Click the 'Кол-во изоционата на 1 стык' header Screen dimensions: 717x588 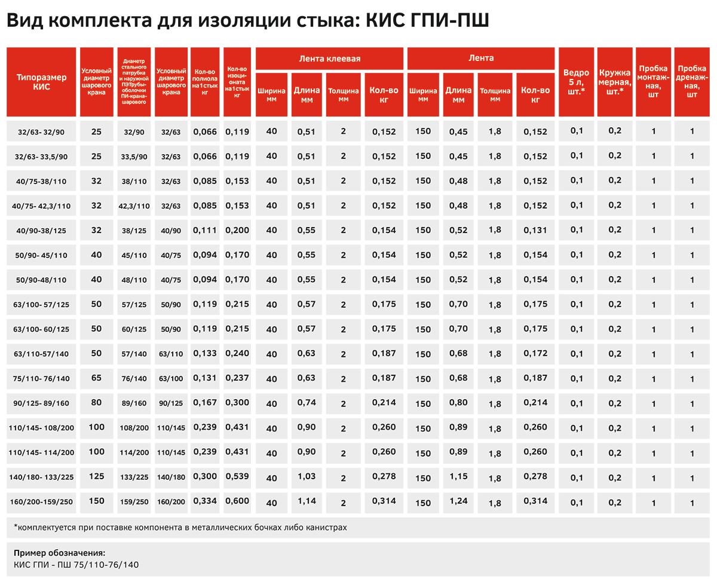click(x=237, y=82)
